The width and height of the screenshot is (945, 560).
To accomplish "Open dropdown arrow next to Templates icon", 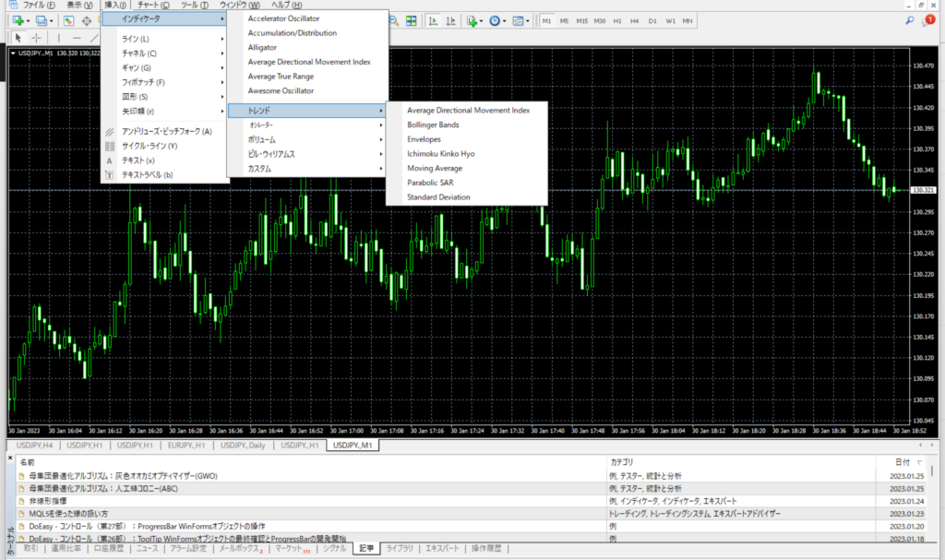I will pyautogui.click(x=527, y=21).
